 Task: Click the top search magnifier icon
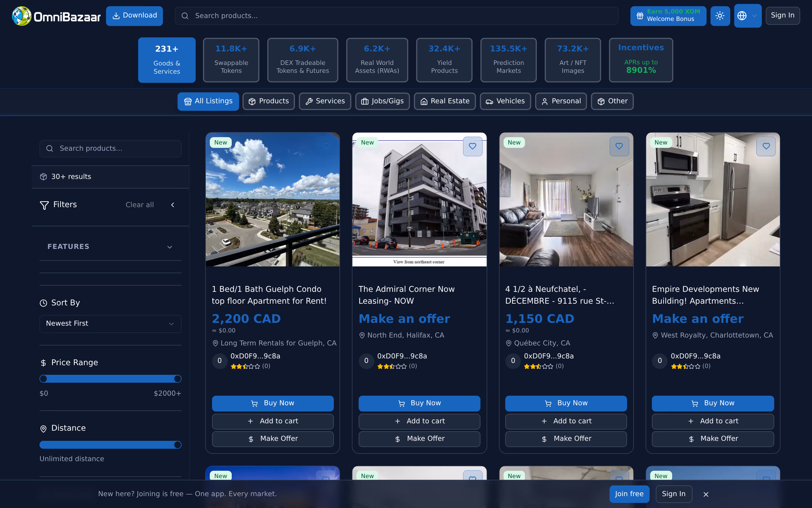(x=185, y=16)
